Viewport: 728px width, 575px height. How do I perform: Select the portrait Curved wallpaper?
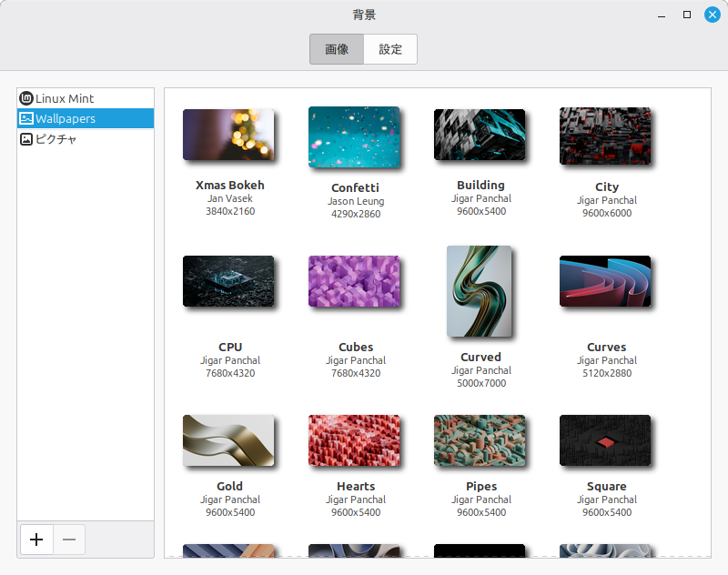pyautogui.click(x=480, y=291)
